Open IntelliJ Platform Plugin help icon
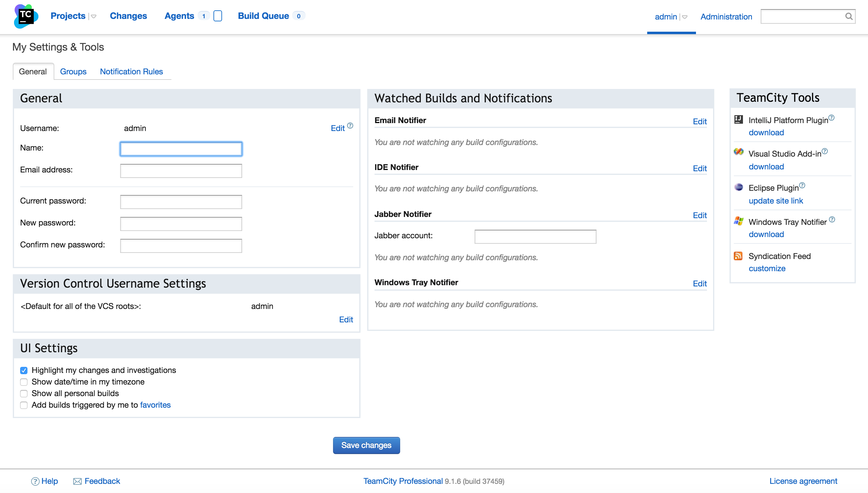Screen dimensions: 868x493 [831, 118]
